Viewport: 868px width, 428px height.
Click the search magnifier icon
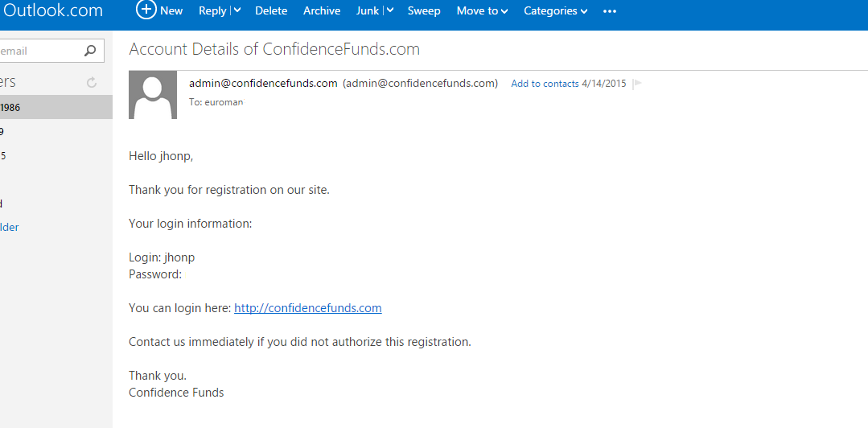coord(89,51)
